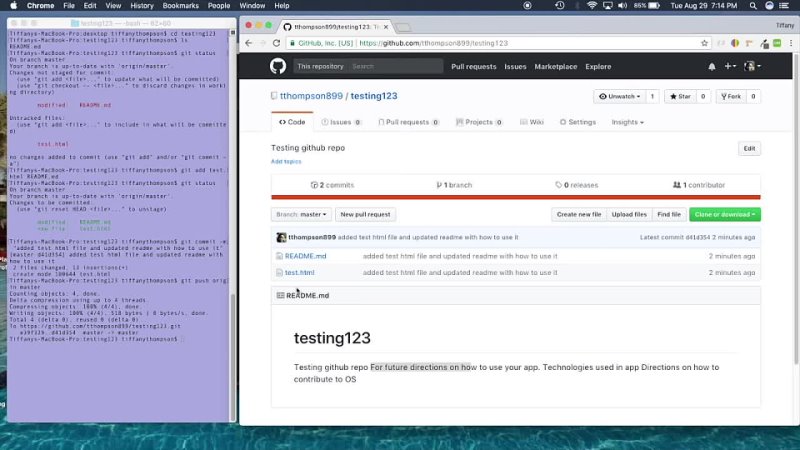Click the Add topics link
Viewport: 800px width, 450px height.
(x=286, y=161)
